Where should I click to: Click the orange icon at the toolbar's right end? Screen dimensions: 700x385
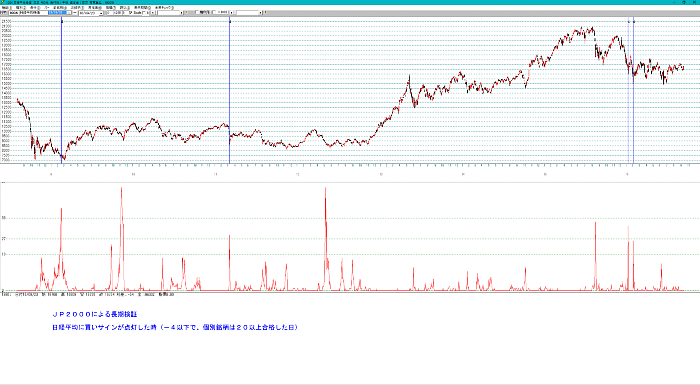266,13
